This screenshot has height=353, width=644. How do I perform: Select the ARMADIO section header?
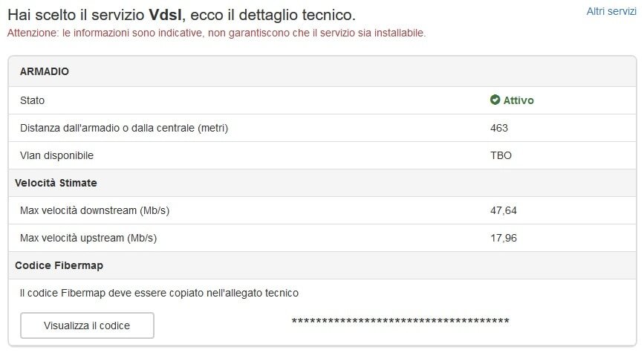point(45,71)
